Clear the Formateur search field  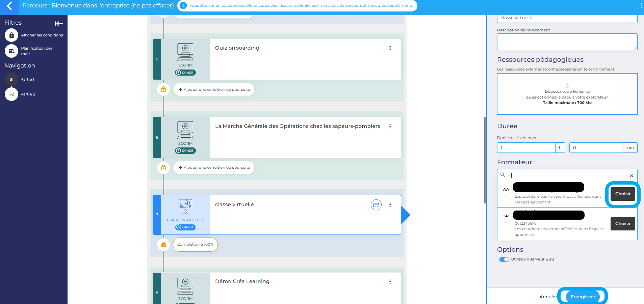click(x=631, y=175)
